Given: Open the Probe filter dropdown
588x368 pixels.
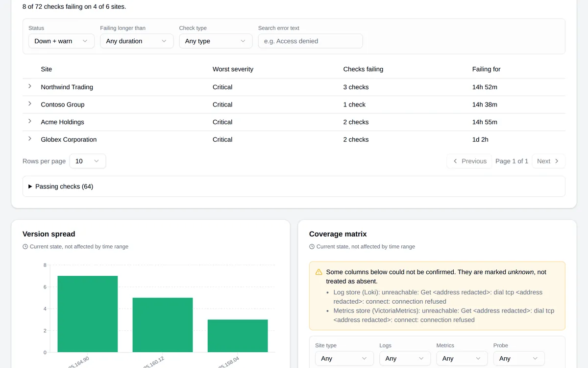Looking at the screenshot, I should coord(519,359).
